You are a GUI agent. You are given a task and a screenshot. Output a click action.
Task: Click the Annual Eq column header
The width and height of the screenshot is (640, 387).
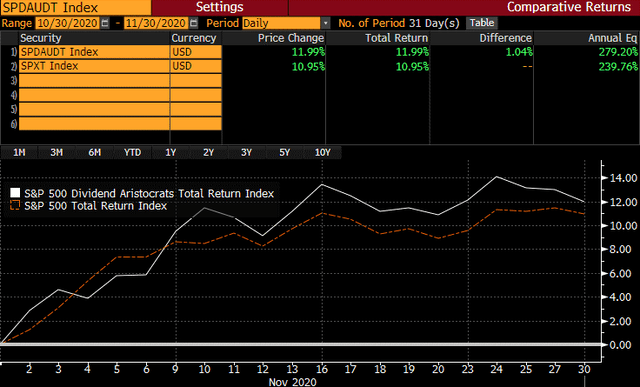(612, 38)
